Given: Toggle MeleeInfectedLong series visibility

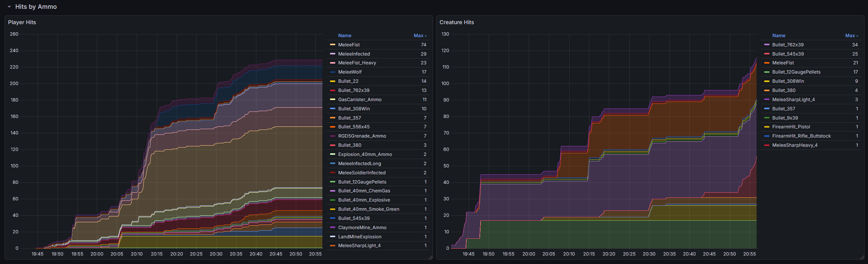Looking at the screenshot, I should (x=359, y=164).
